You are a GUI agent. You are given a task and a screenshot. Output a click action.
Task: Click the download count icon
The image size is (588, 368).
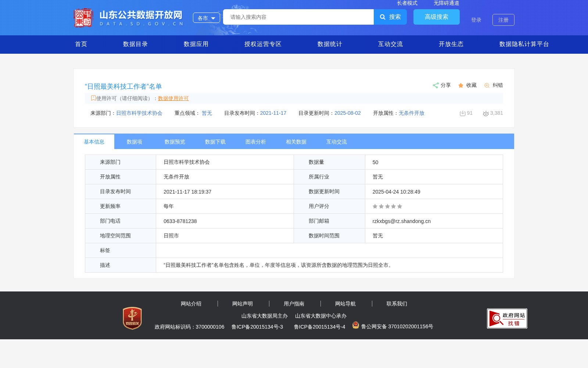pos(463,113)
